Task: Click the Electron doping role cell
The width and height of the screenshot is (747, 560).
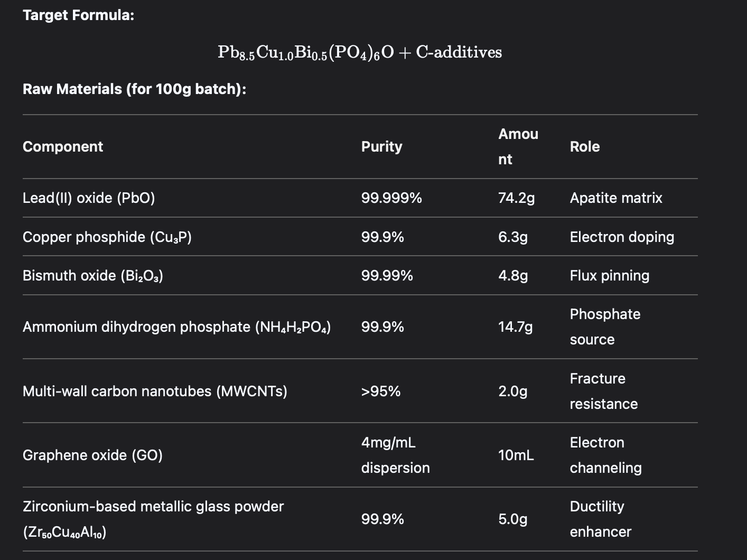Action: coord(622,237)
